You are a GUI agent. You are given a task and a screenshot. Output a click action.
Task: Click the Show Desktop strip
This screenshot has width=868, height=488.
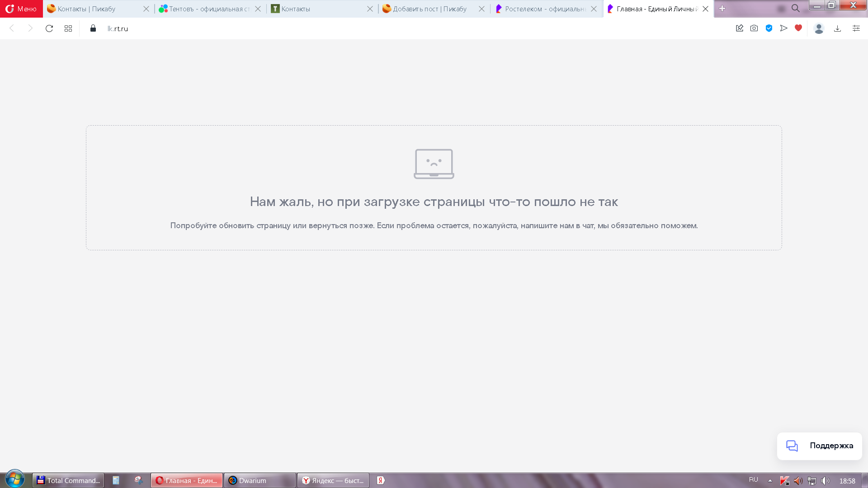click(864, 480)
